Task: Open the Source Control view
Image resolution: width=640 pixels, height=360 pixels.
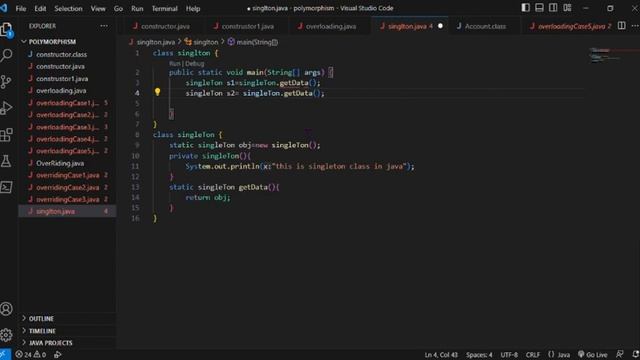Action: [6, 82]
